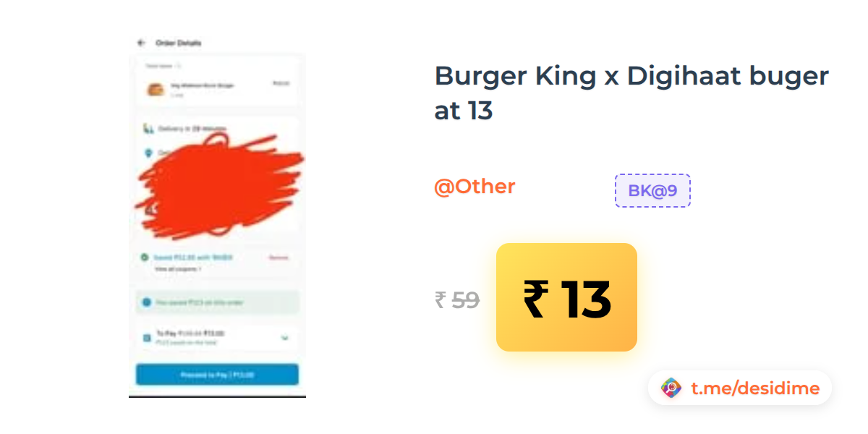Select the burger item thumbnail image
Viewport: 868px width, 434px height.
tap(154, 90)
